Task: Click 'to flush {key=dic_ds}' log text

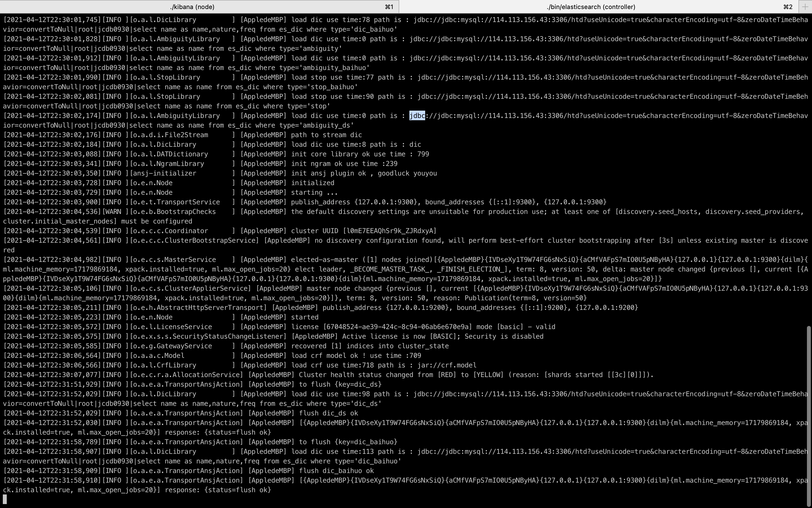Action: click(340, 384)
